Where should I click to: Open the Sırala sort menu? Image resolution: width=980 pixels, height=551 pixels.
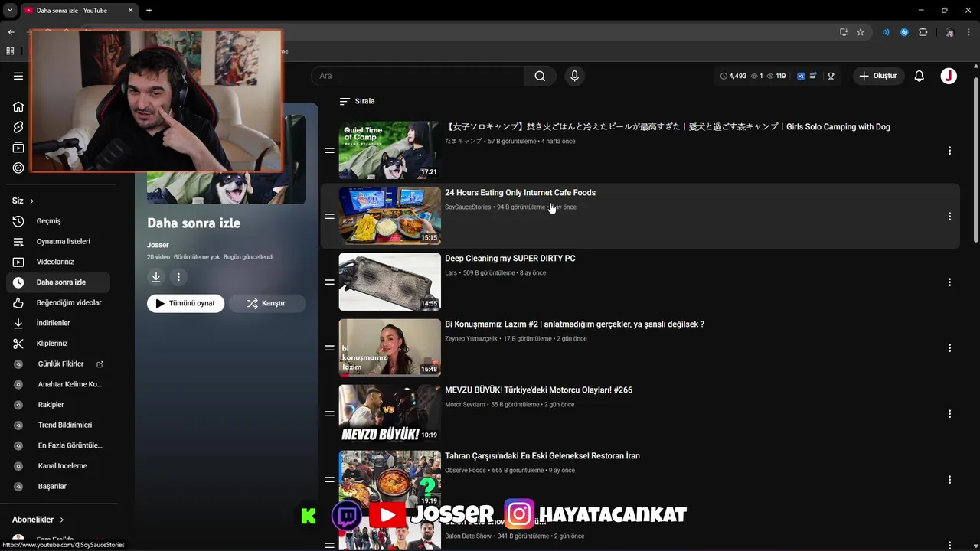357,101
